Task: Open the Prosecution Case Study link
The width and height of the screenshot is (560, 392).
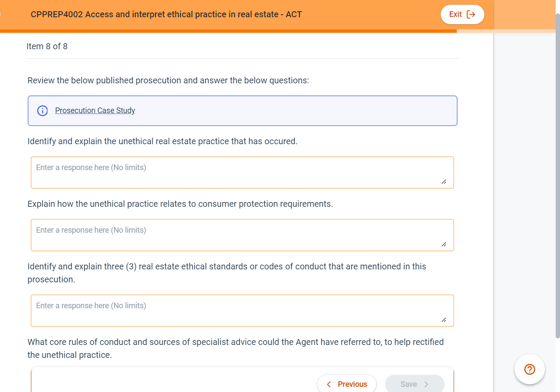Action: coord(95,111)
